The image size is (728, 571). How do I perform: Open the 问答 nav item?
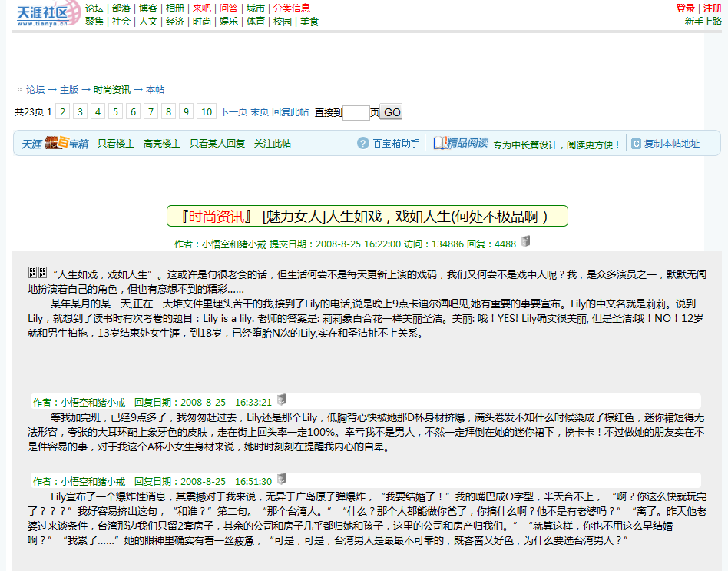click(229, 8)
